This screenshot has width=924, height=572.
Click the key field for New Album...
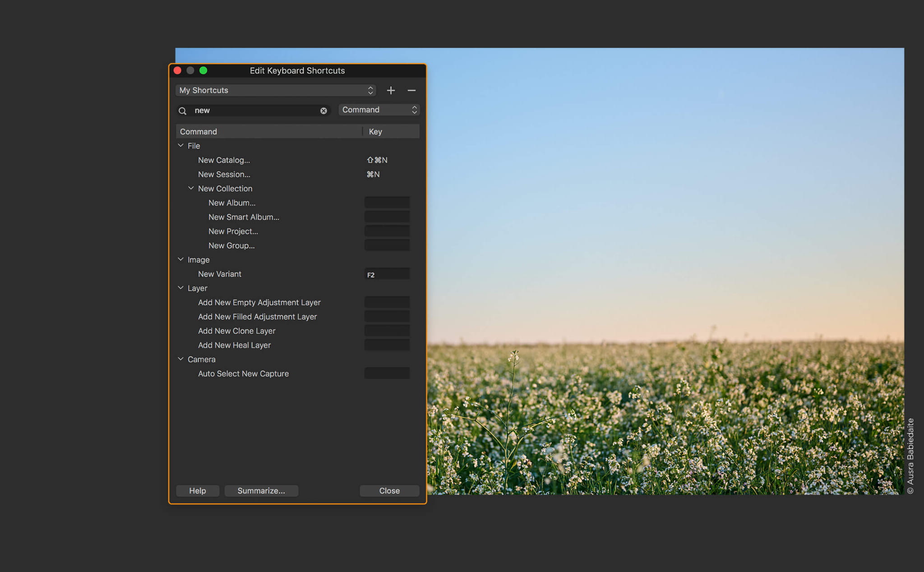click(x=387, y=203)
